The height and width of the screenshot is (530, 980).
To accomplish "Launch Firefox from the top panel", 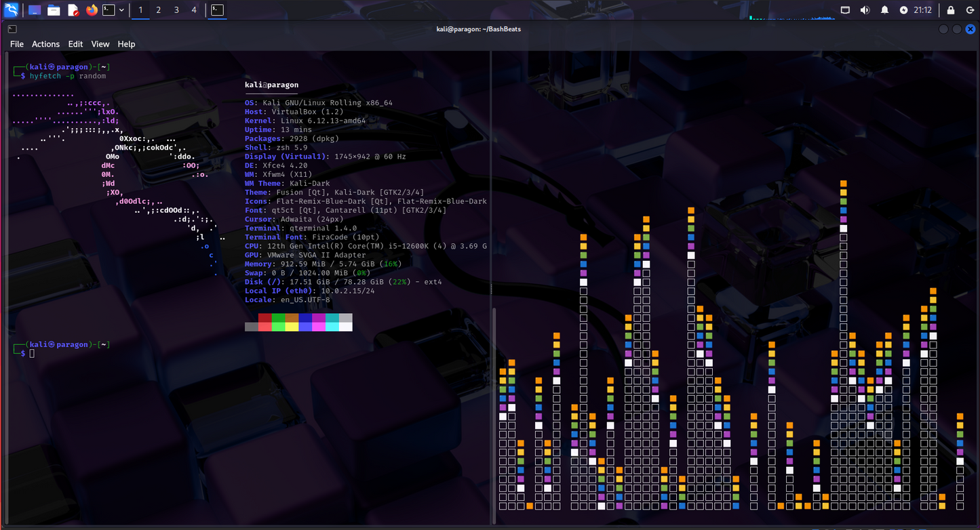I will [92, 10].
